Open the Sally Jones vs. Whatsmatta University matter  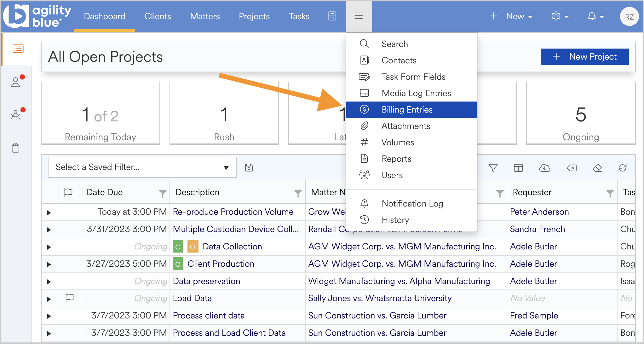pos(380,298)
